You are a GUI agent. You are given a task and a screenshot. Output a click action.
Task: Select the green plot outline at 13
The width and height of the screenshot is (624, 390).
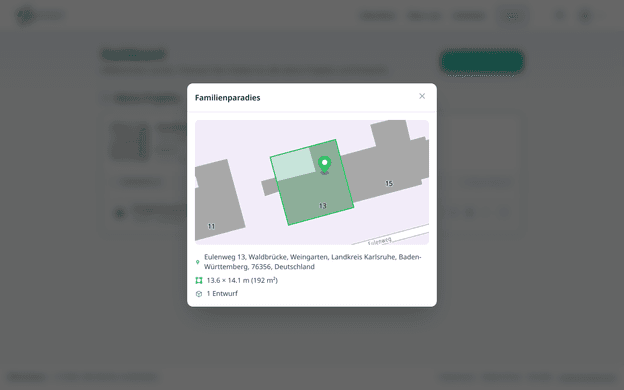click(312, 182)
